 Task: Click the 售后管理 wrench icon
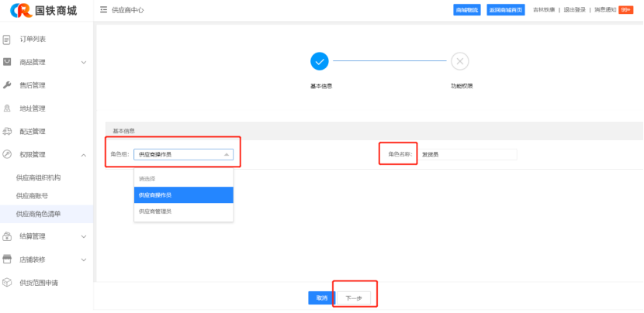7,85
